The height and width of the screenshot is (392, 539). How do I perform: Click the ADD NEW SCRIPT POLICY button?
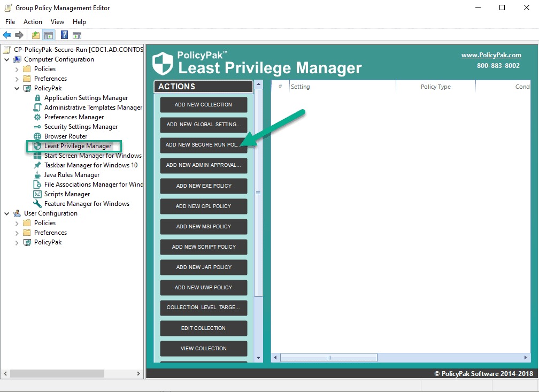pyautogui.click(x=204, y=247)
